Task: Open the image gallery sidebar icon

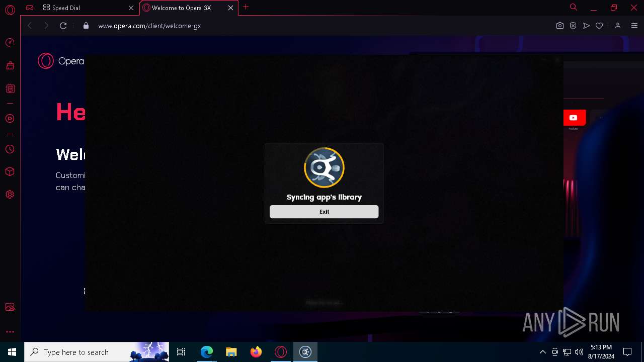Action: [x=10, y=307]
